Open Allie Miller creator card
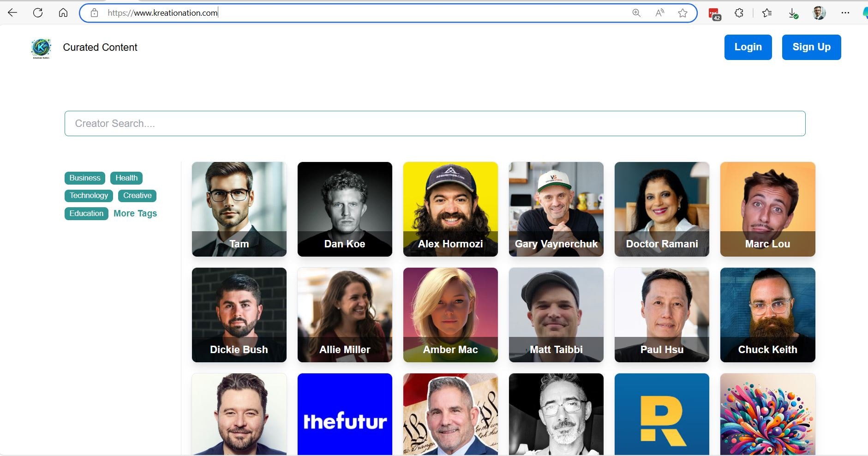The height and width of the screenshot is (456, 868). click(345, 315)
